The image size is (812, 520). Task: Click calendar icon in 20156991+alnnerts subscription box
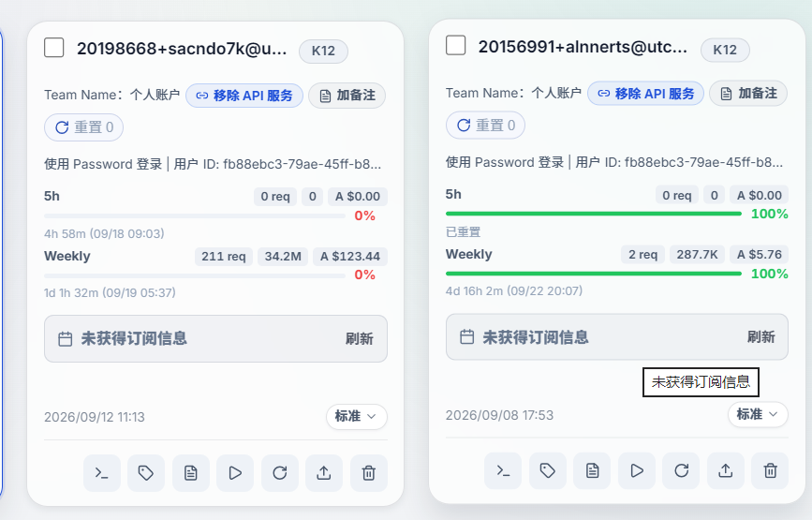(467, 336)
